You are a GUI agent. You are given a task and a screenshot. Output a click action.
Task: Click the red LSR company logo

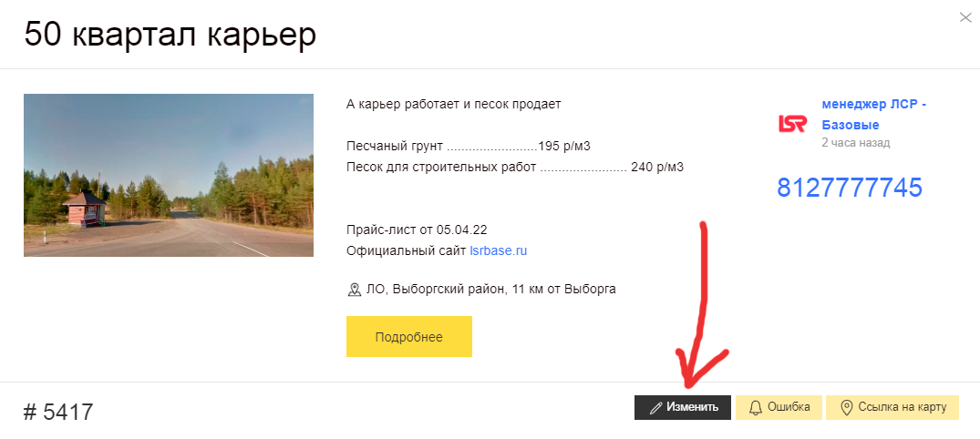click(x=792, y=124)
